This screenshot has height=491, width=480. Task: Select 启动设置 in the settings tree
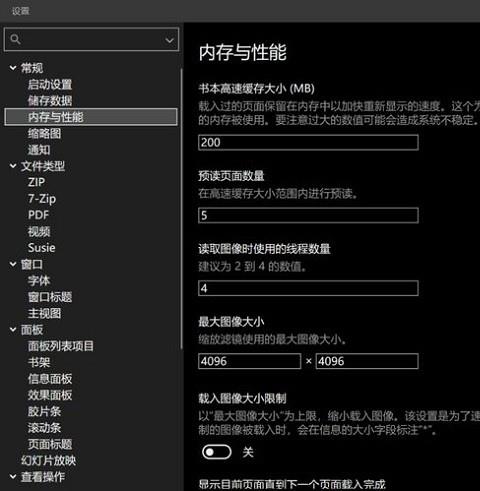pyautogui.click(x=50, y=84)
